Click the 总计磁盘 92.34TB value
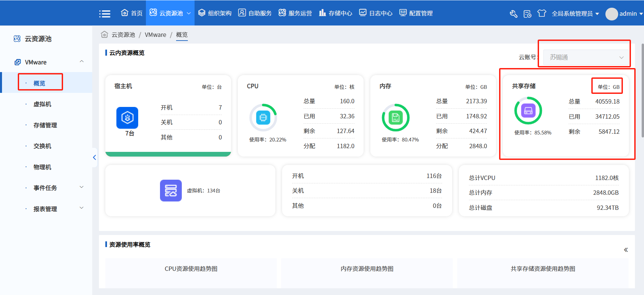The width and height of the screenshot is (644, 295). click(x=607, y=208)
